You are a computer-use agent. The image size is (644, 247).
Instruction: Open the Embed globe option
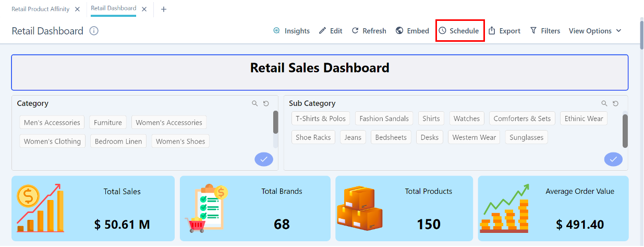click(412, 31)
